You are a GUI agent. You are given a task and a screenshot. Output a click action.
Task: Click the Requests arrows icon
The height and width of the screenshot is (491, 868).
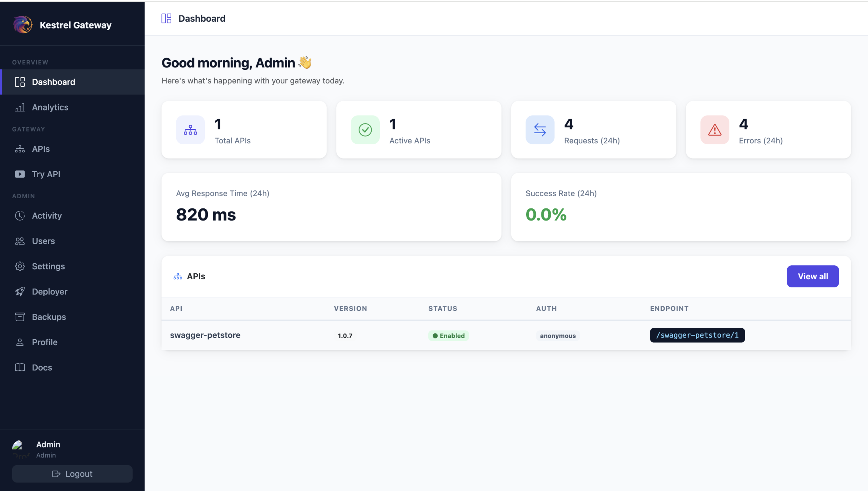tap(540, 130)
